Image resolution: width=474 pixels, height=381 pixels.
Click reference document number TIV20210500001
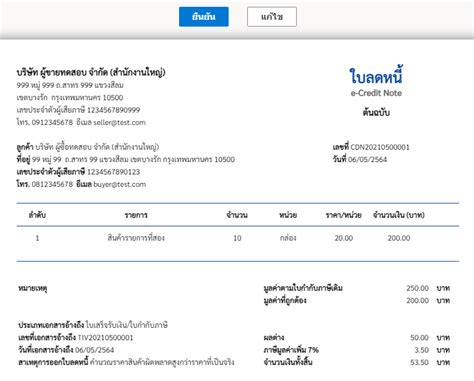point(105,338)
